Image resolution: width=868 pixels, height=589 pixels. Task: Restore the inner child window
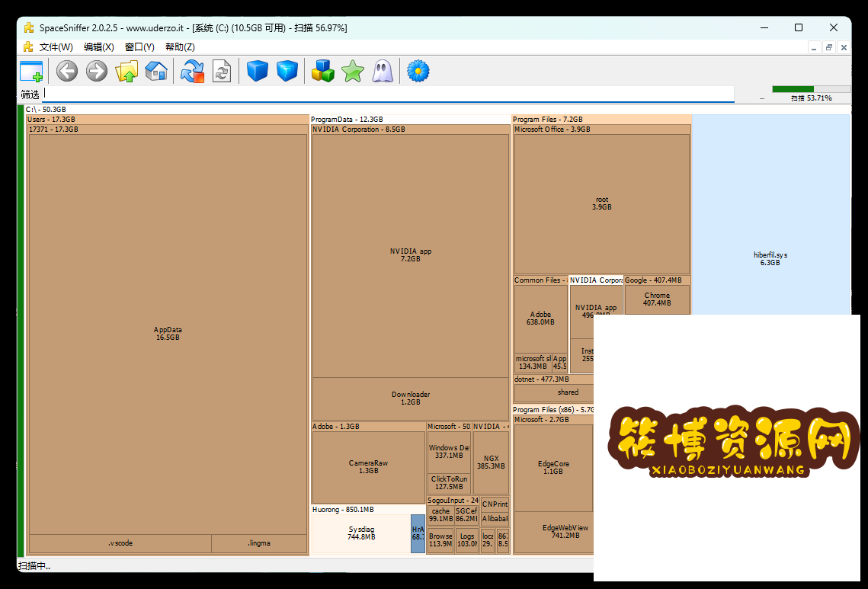pos(828,47)
